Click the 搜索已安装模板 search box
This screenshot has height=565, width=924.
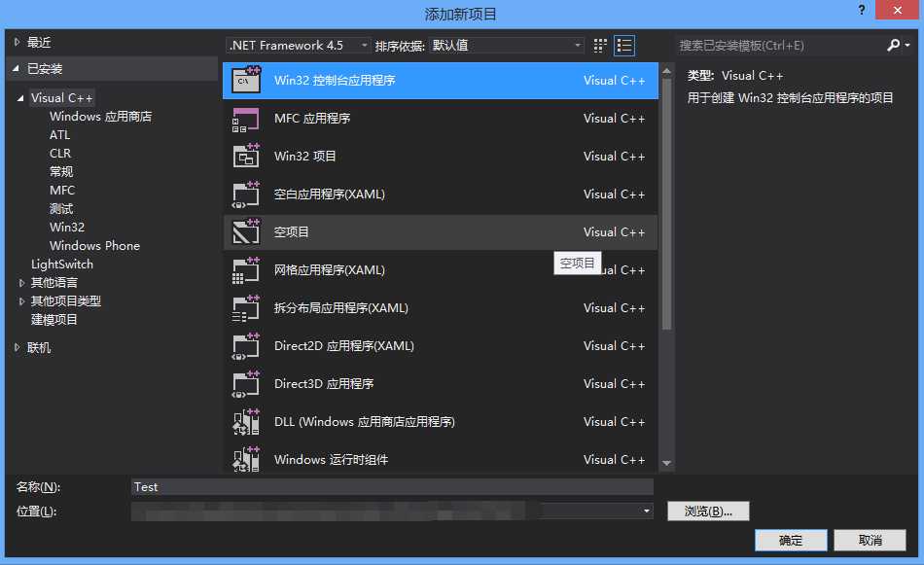[x=780, y=46]
